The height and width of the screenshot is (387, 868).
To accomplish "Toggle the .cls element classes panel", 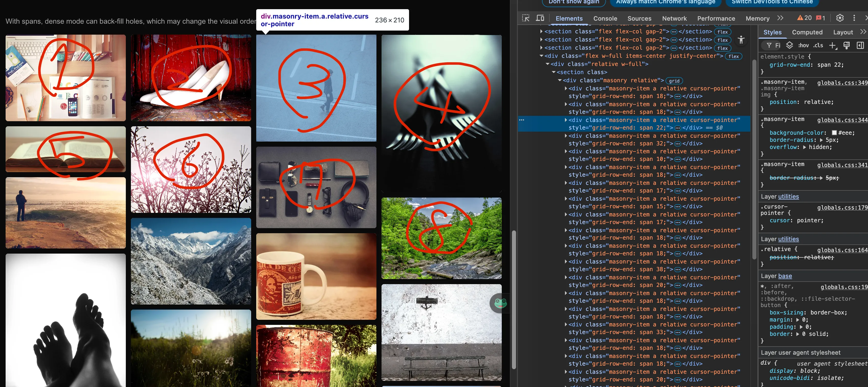I will click(x=818, y=46).
